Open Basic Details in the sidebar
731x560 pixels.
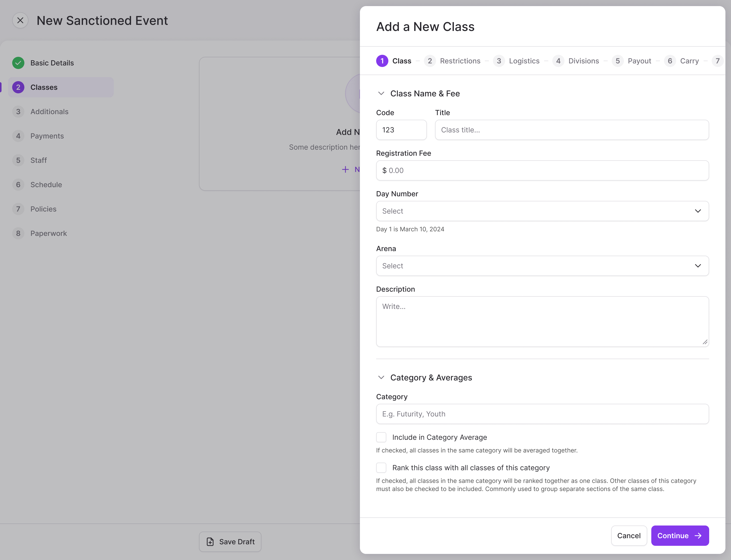coord(61,63)
